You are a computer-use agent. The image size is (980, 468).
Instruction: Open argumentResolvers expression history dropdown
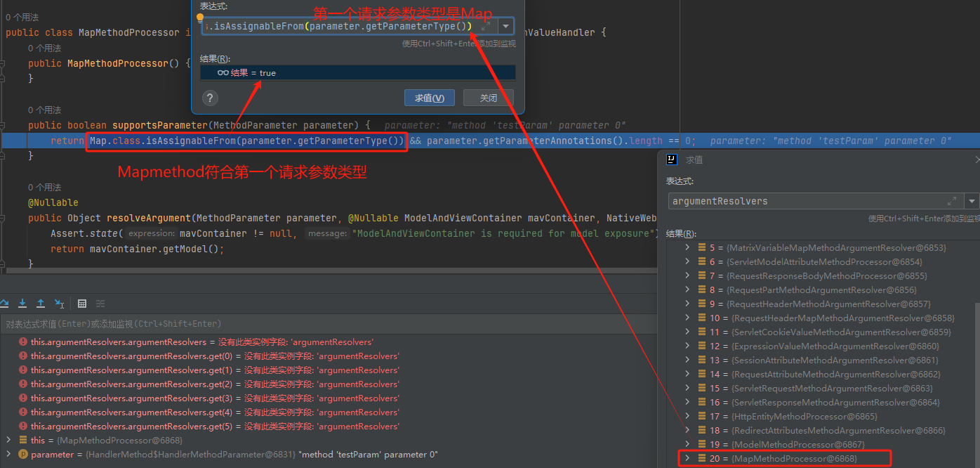click(x=972, y=201)
